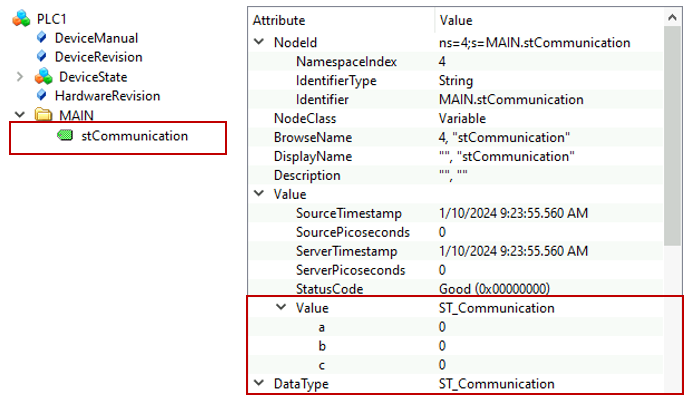Click the PLC1 object icon

(21, 18)
